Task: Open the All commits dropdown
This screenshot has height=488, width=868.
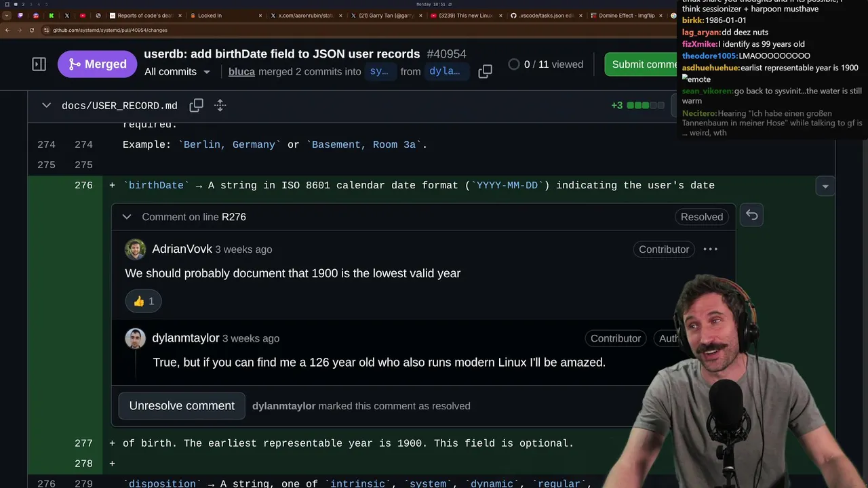Action: click(177, 72)
